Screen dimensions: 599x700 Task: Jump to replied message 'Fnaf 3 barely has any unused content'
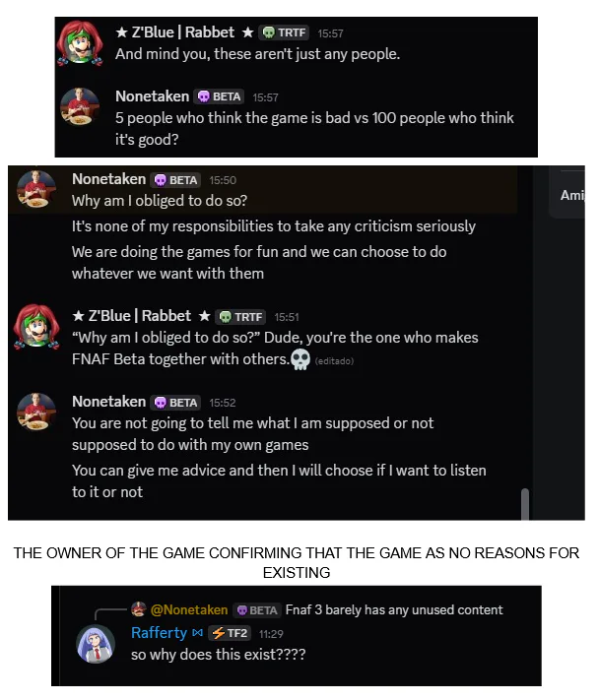[x=394, y=609]
